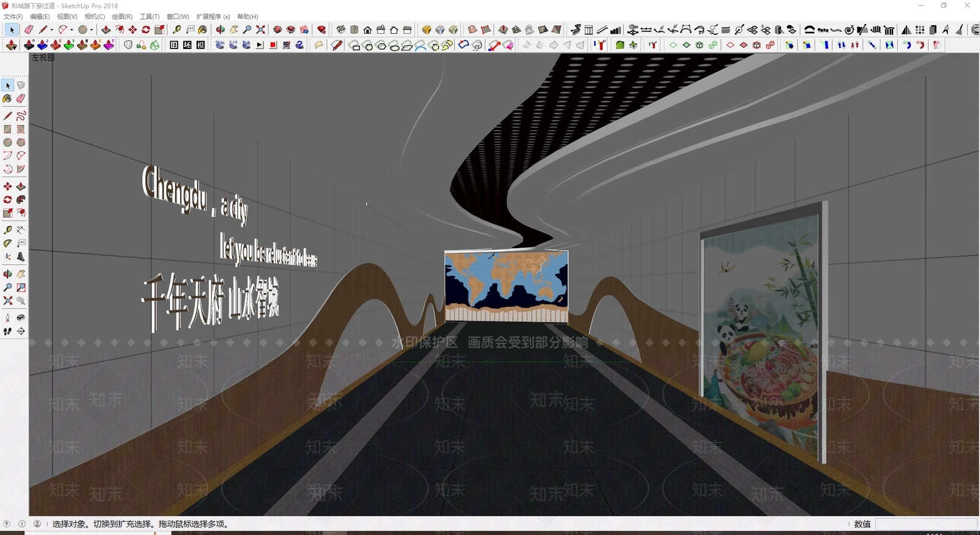Open the 帮助(H) menu

pyautogui.click(x=247, y=17)
